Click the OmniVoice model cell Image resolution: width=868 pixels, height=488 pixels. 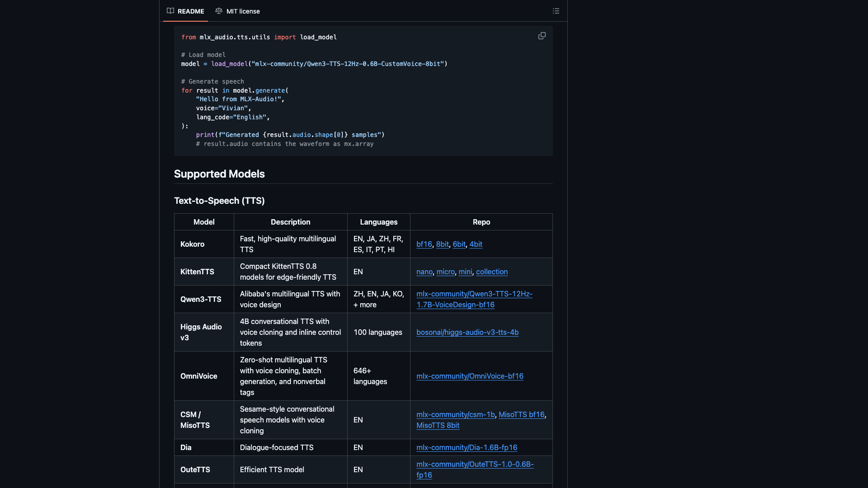tap(204, 376)
